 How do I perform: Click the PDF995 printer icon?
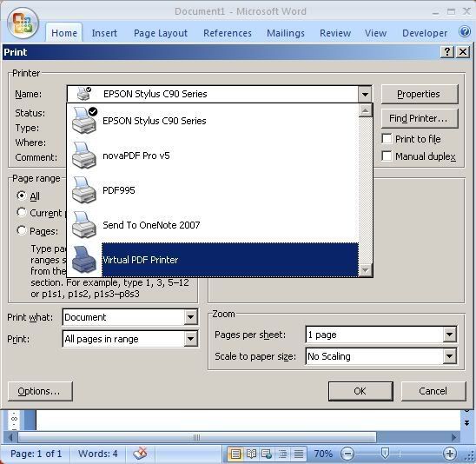83,190
